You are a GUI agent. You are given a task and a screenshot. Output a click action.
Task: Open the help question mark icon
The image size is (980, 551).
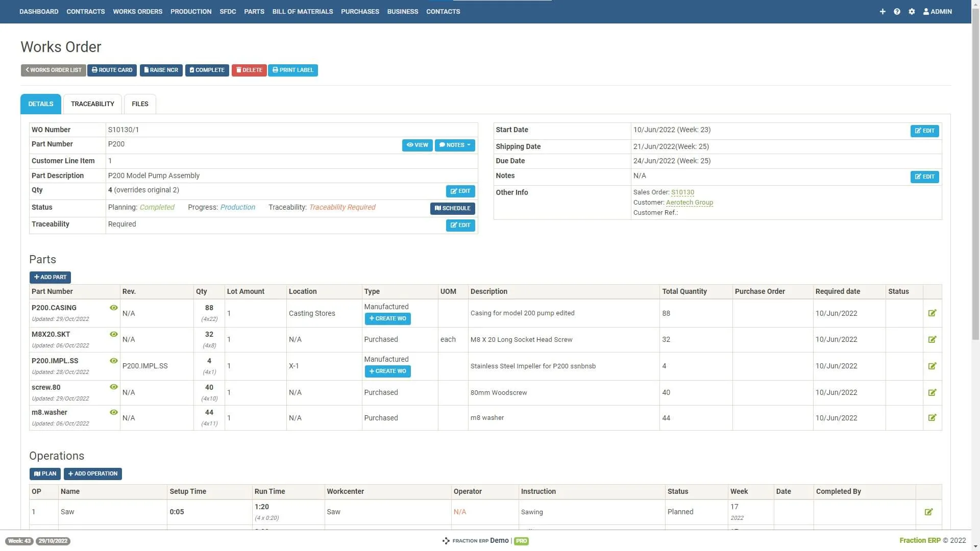pyautogui.click(x=897, y=11)
